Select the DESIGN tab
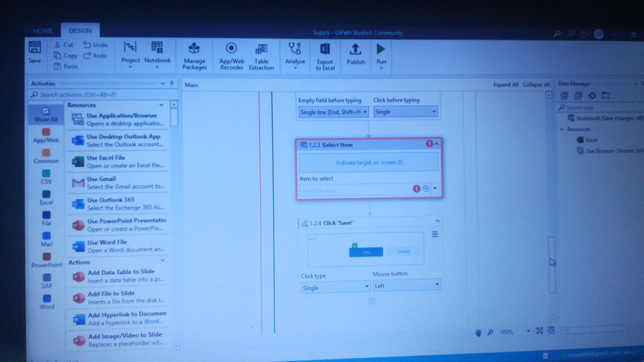 click(x=80, y=31)
